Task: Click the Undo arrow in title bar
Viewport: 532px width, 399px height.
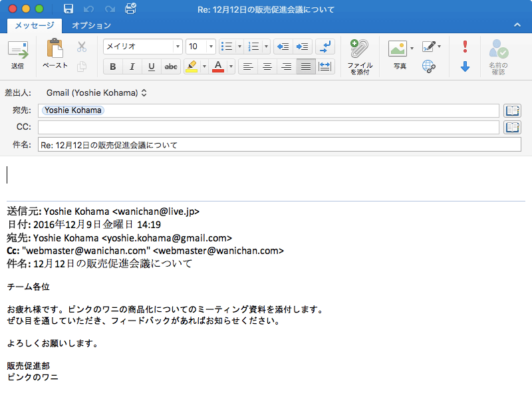Action: click(x=88, y=9)
